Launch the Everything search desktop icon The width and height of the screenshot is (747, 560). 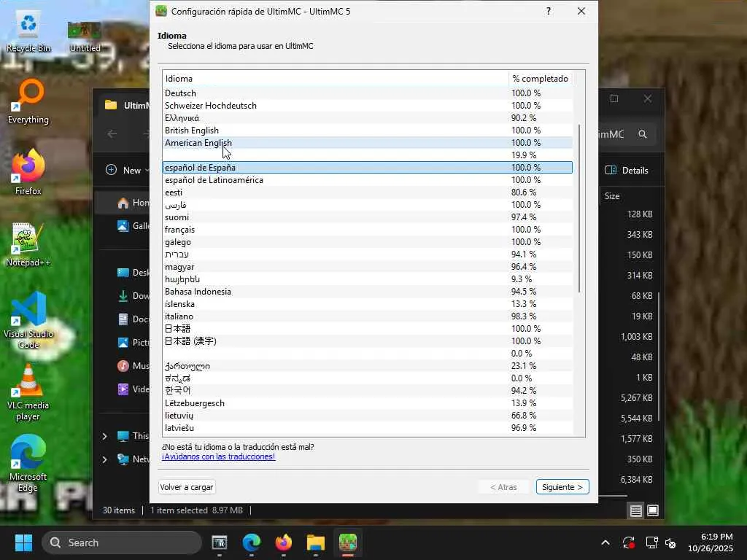[x=28, y=101]
